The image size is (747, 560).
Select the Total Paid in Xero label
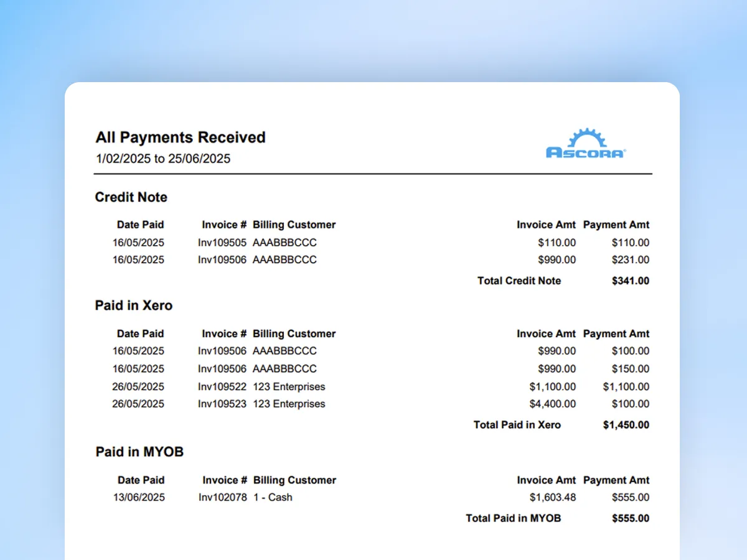tap(517, 425)
